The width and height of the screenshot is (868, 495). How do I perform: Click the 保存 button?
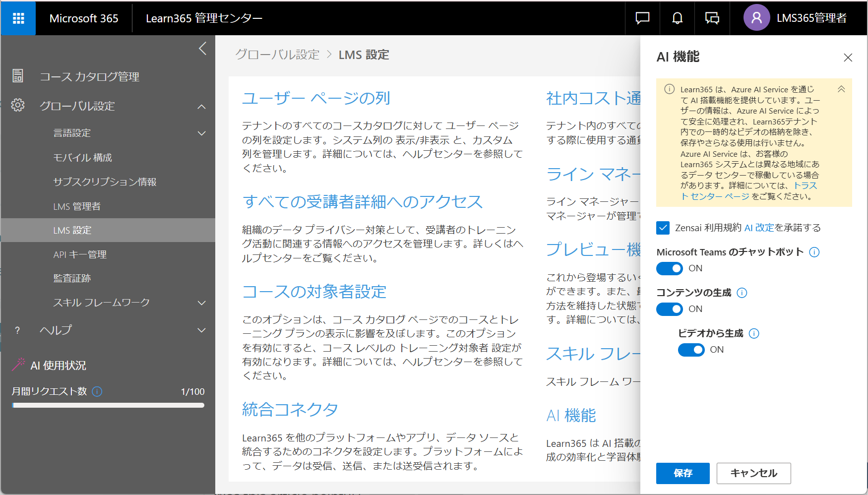click(683, 473)
